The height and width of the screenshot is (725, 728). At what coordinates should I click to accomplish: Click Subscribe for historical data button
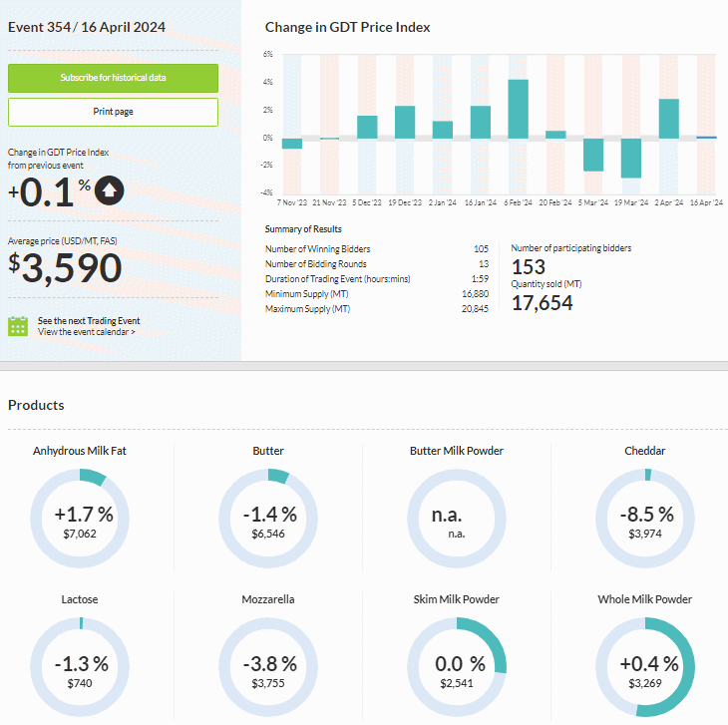click(113, 78)
